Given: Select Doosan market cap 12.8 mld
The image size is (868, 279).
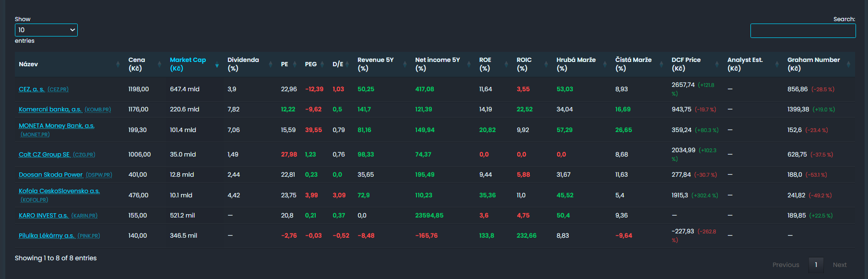Looking at the screenshot, I should (182, 175).
